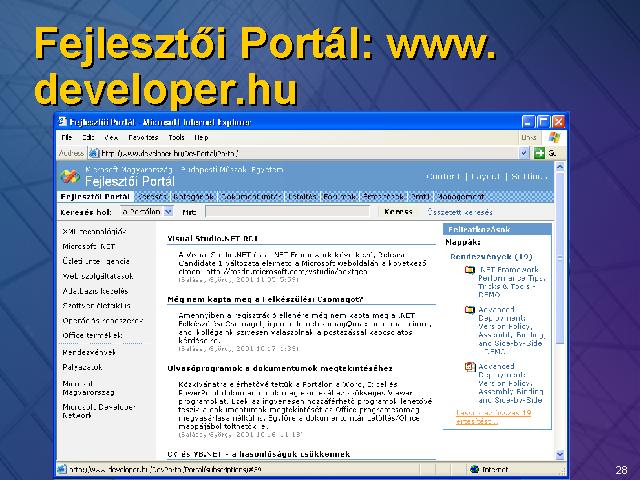Open the .NET Framework Performance Tips link
The image size is (640, 480).
[512, 282]
